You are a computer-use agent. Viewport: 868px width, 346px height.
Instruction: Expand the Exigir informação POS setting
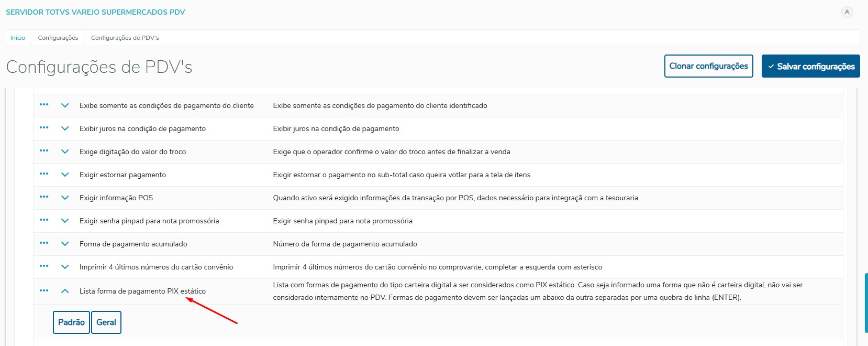pos(65,198)
